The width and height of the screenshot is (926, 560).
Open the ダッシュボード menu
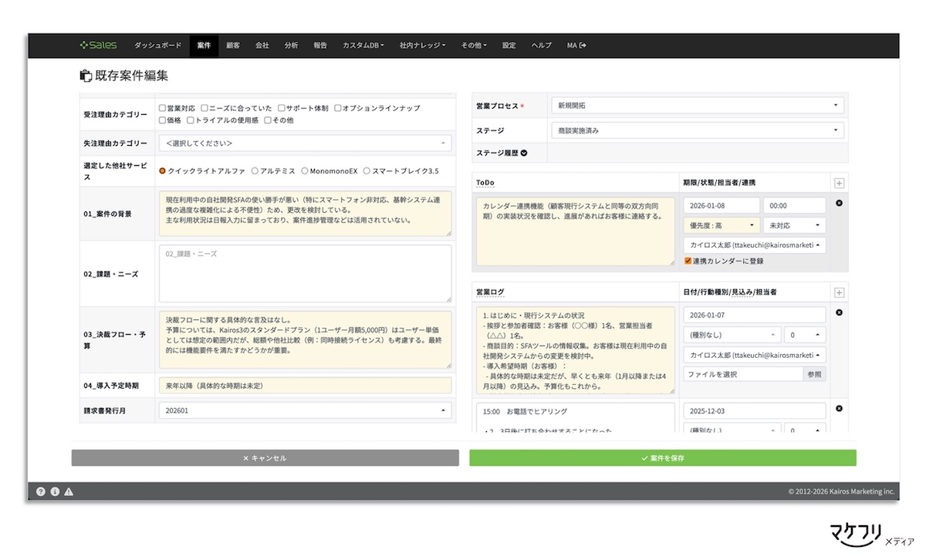click(x=158, y=46)
